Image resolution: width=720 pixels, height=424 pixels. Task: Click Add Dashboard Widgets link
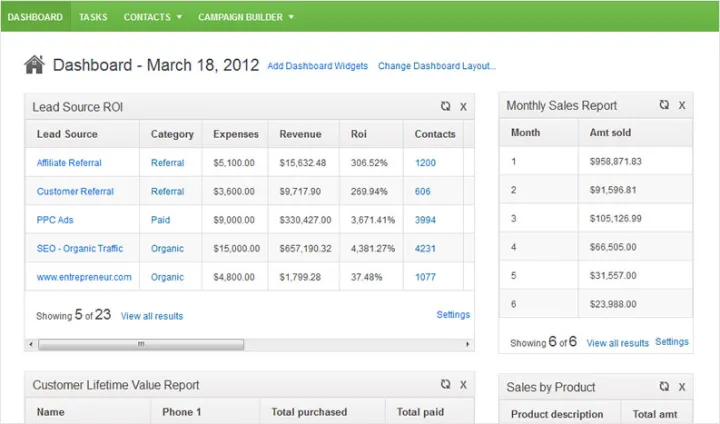[x=317, y=66]
